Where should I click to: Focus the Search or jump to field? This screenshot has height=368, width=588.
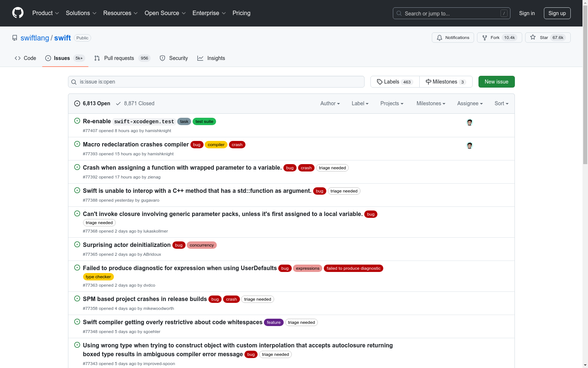click(x=452, y=13)
